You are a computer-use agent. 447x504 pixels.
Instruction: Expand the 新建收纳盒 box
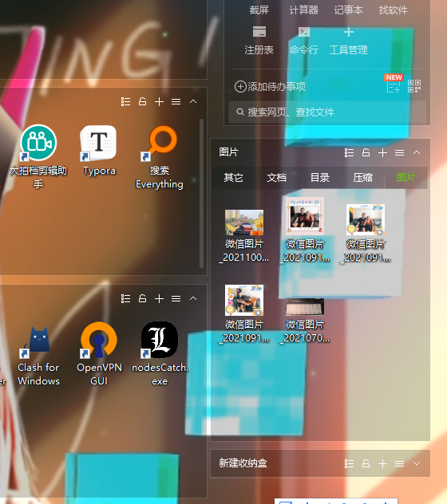(x=417, y=463)
